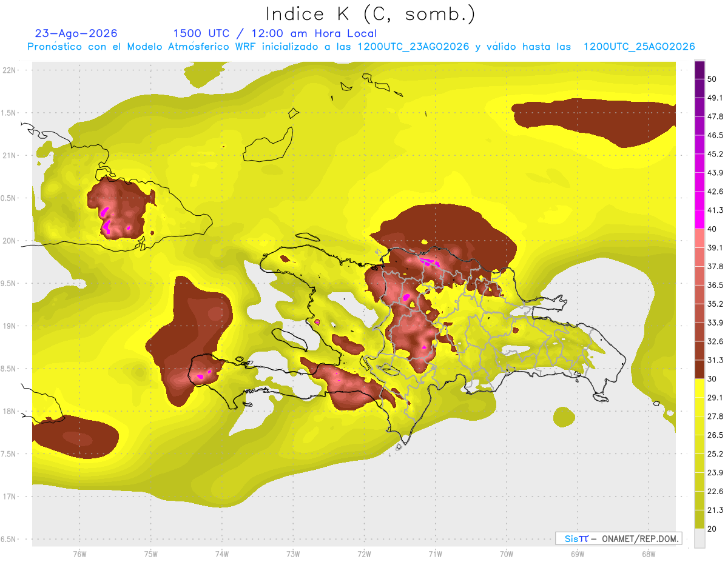The width and height of the screenshot is (728, 562).
Task: Click the colorbar label "43.9"
Action: (716, 173)
